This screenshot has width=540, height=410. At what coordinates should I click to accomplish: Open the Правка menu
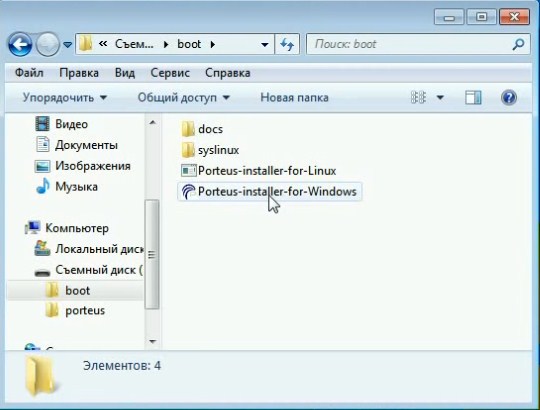tap(79, 73)
